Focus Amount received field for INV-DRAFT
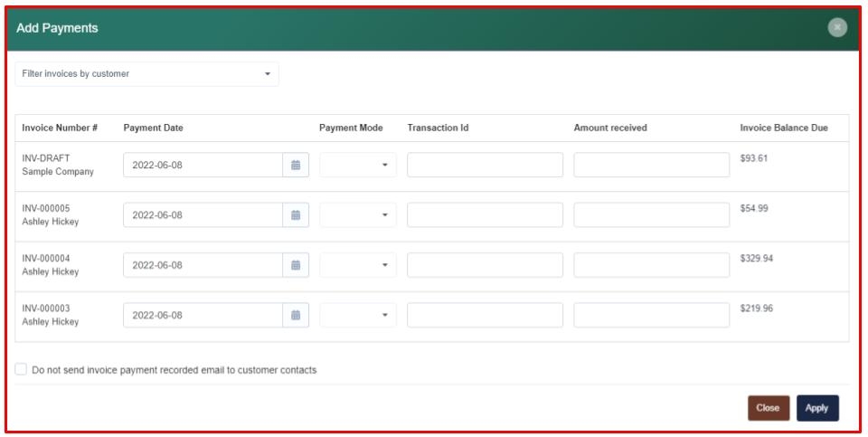Image resolution: width=868 pixels, height=437 pixels. (x=651, y=166)
